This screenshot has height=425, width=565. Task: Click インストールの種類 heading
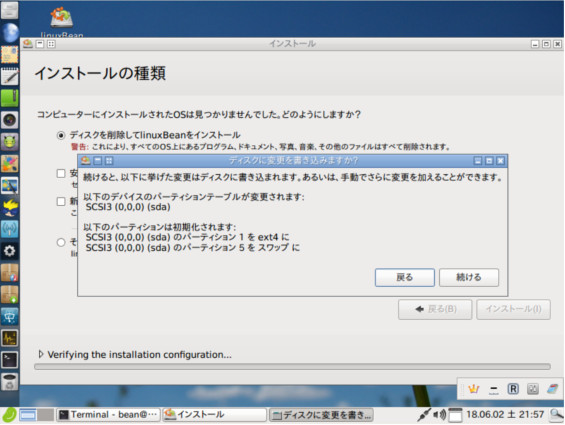(x=100, y=74)
